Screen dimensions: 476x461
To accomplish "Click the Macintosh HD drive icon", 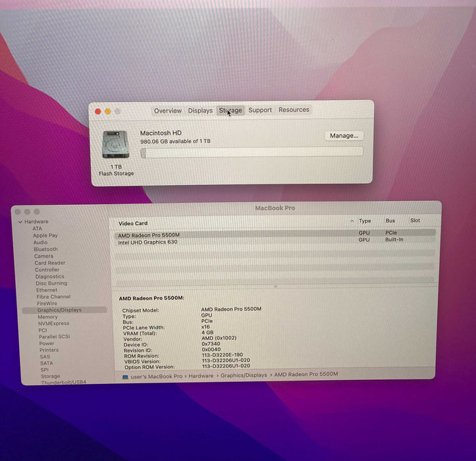I will coord(116,144).
